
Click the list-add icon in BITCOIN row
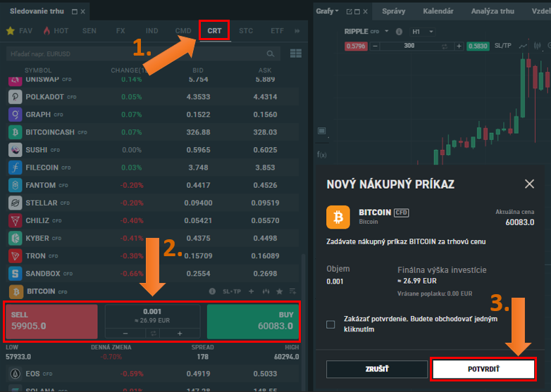(x=292, y=291)
